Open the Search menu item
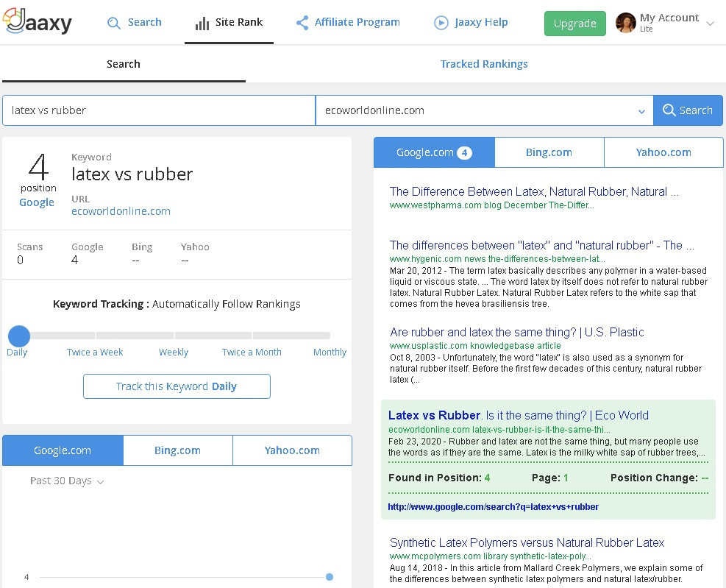This screenshot has width=726, height=588. click(x=135, y=22)
